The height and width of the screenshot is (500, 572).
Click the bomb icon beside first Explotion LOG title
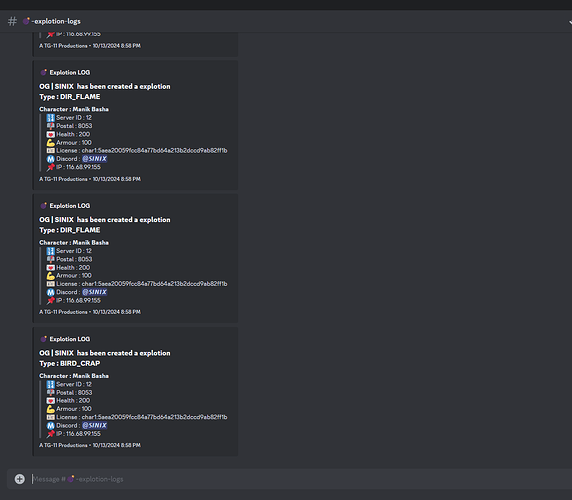[43, 72]
